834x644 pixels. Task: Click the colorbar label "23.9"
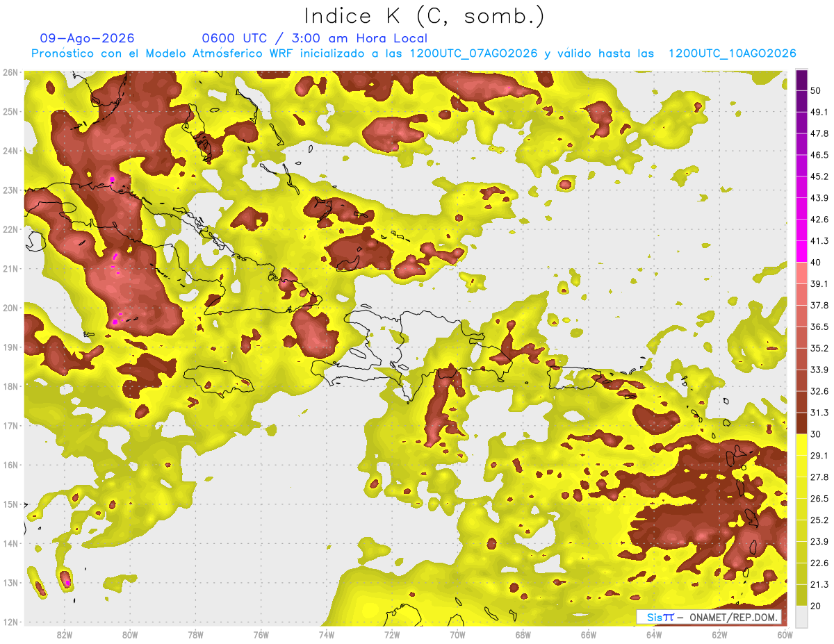[819, 541]
